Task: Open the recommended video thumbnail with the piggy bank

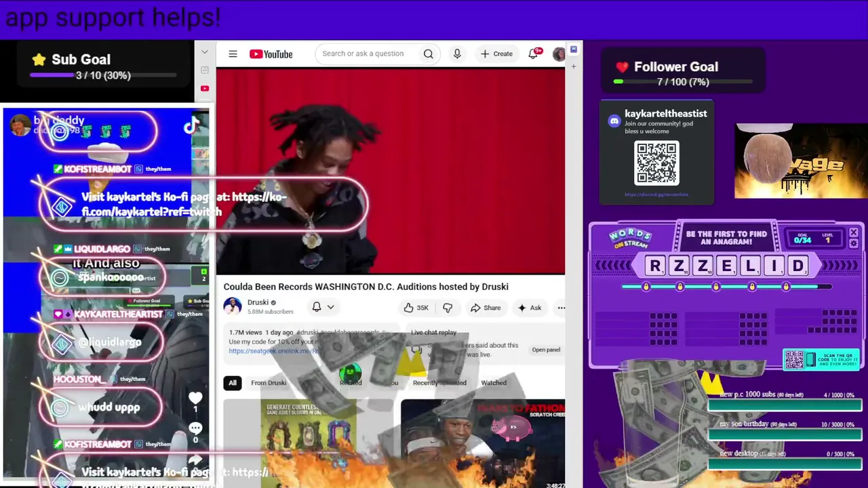Action: (x=483, y=443)
